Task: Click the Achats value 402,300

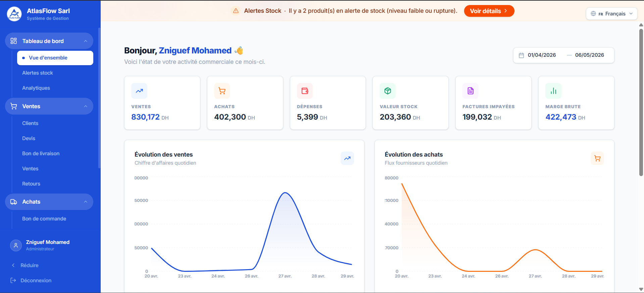Action: pos(230,117)
